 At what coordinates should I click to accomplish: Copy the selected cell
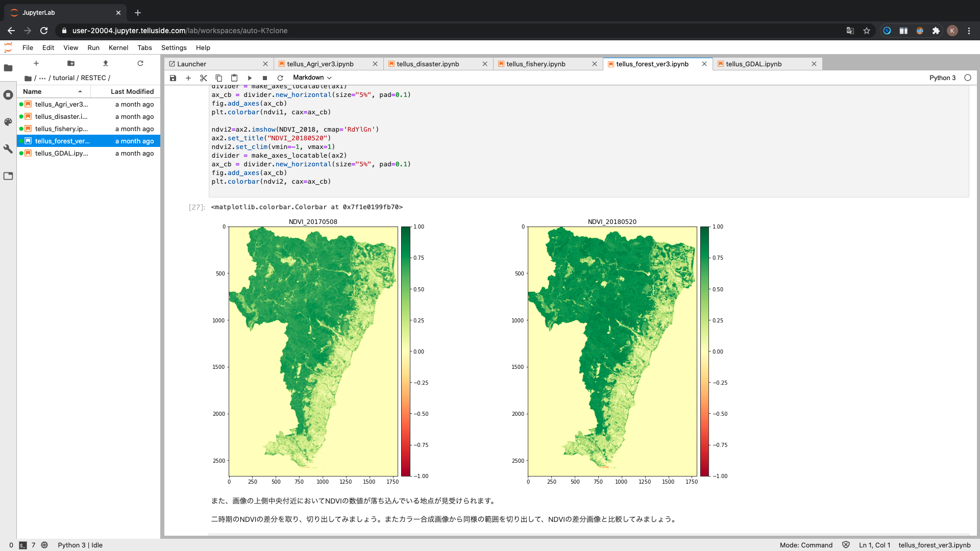219,78
